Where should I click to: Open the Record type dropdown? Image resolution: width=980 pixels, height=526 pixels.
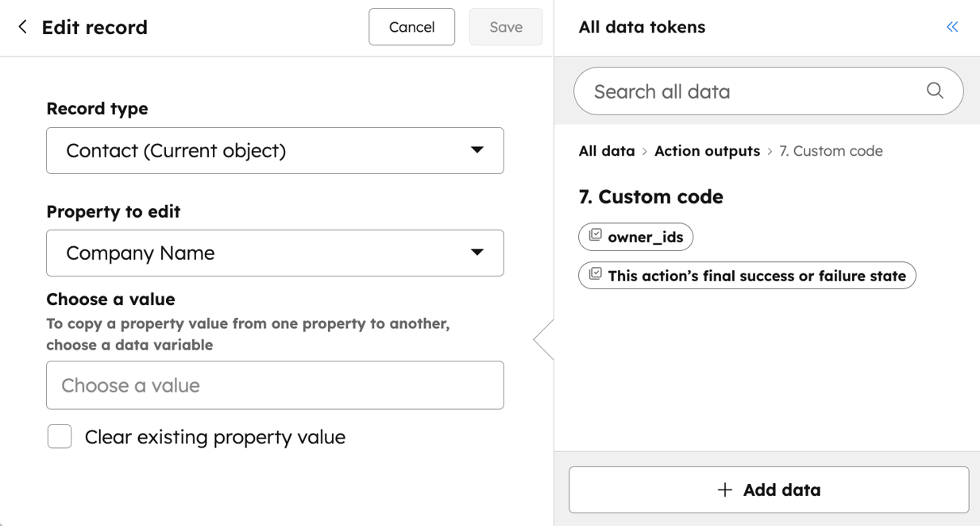pyautogui.click(x=275, y=150)
